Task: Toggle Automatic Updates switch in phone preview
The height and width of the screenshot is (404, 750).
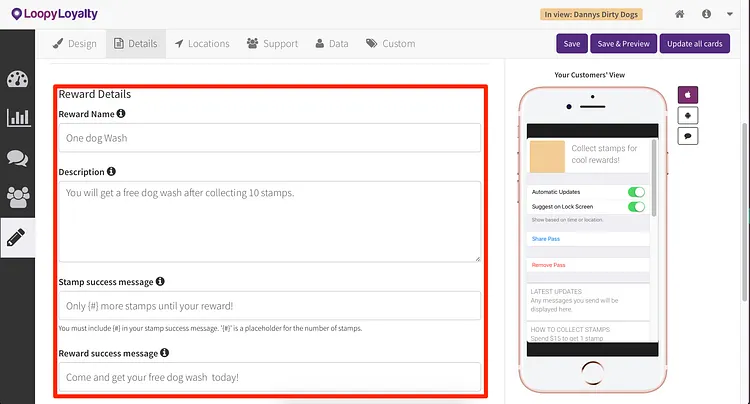Action: (636, 192)
